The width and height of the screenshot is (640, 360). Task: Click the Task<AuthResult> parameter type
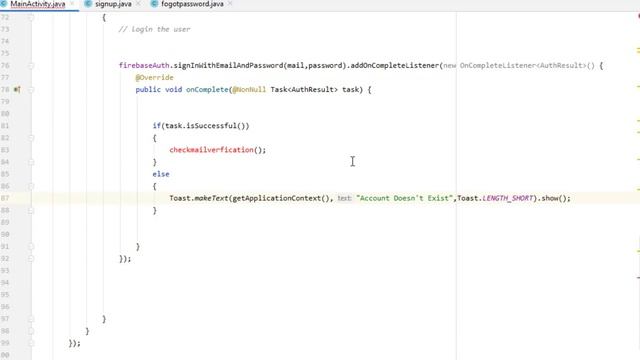click(x=304, y=89)
